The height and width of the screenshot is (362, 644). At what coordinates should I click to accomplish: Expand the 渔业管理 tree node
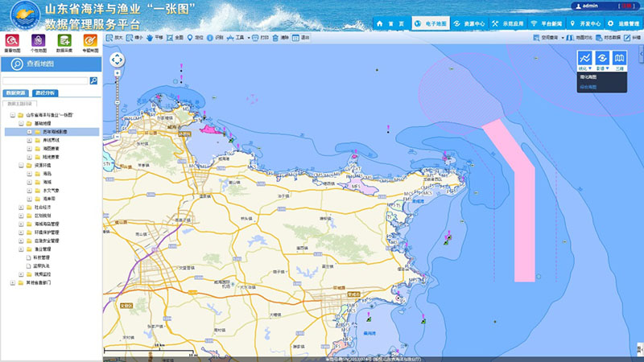coord(21,249)
